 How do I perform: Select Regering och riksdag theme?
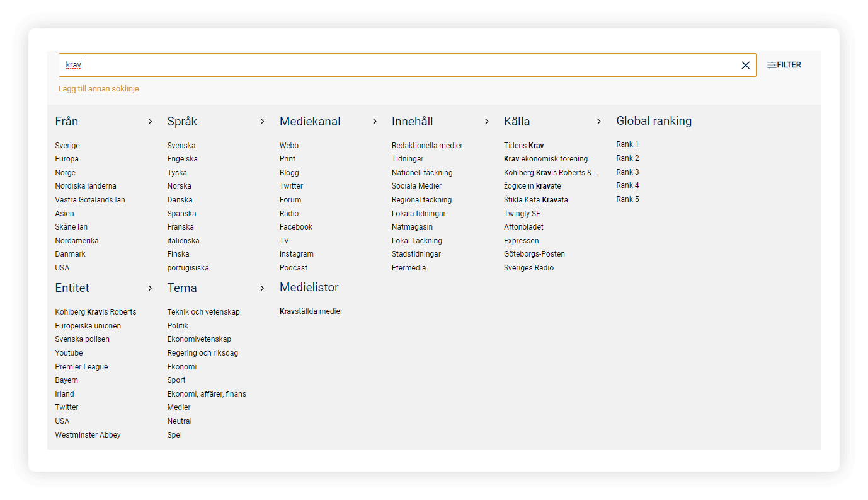[203, 353]
